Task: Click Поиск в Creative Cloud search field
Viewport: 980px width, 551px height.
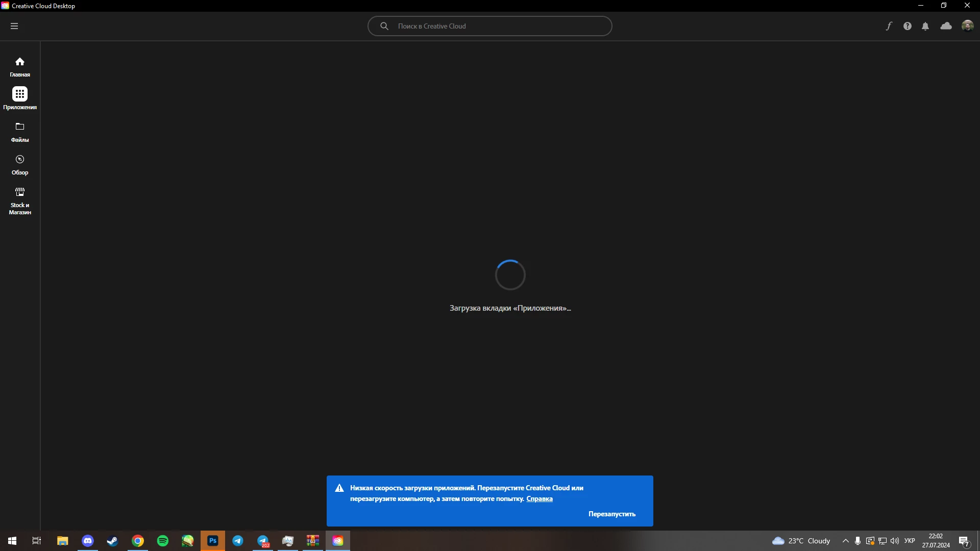Action: [x=490, y=26]
